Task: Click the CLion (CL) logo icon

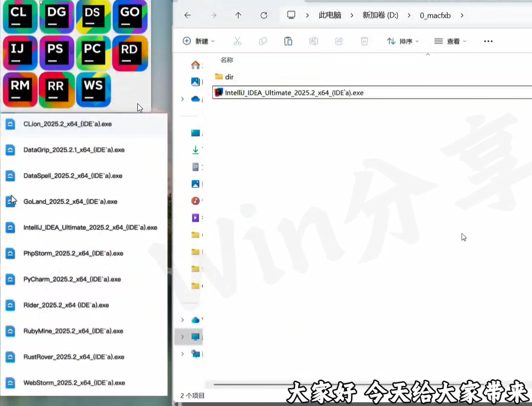Action: [x=20, y=16]
